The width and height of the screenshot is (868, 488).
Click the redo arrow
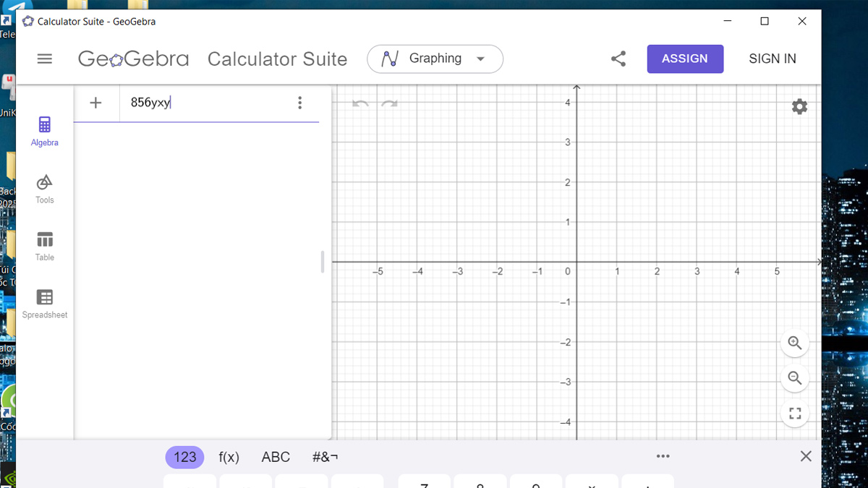tap(390, 104)
